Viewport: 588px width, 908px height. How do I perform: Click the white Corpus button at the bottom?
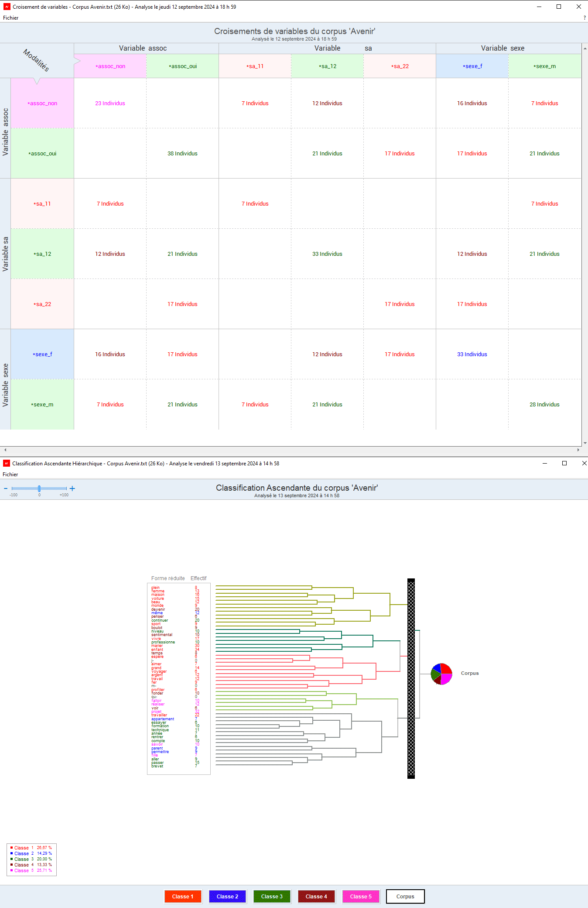click(x=405, y=896)
